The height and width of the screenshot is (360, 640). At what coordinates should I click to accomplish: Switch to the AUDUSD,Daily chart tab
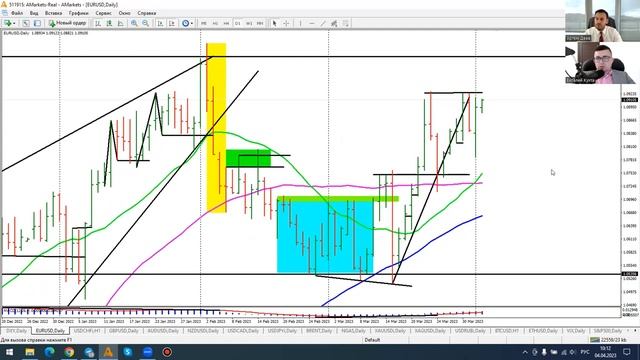tap(163, 331)
